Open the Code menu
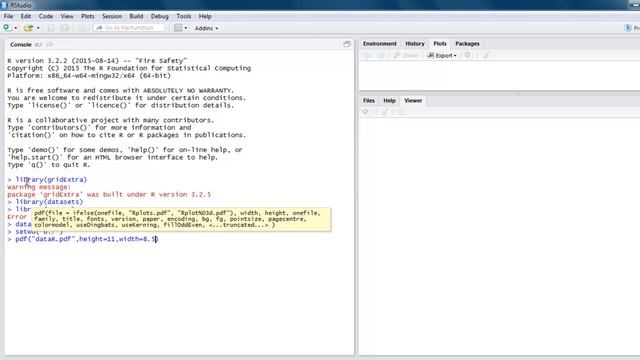This screenshot has height=360, width=640. tap(46, 16)
